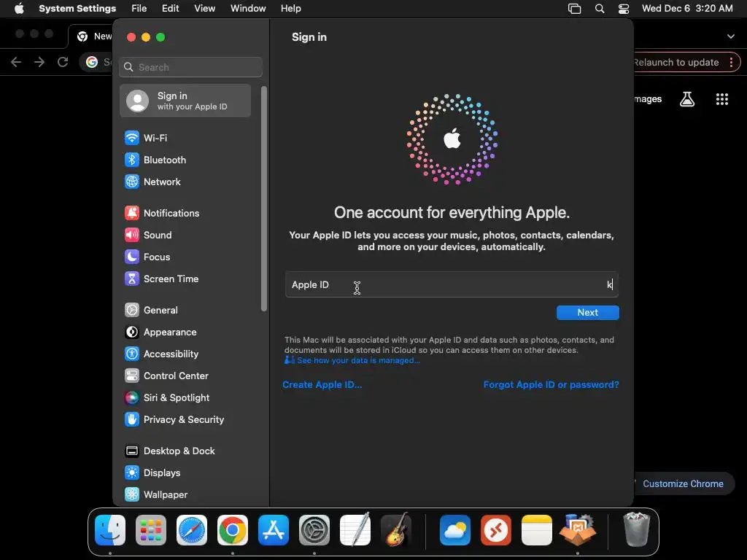Open the Apple menu
This screenshot has height=560, width=747.
[19, 9]
